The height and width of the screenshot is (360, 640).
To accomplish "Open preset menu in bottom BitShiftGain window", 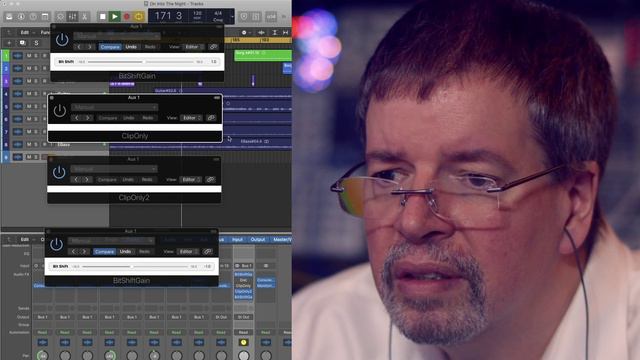I will [x=111, y=240].
